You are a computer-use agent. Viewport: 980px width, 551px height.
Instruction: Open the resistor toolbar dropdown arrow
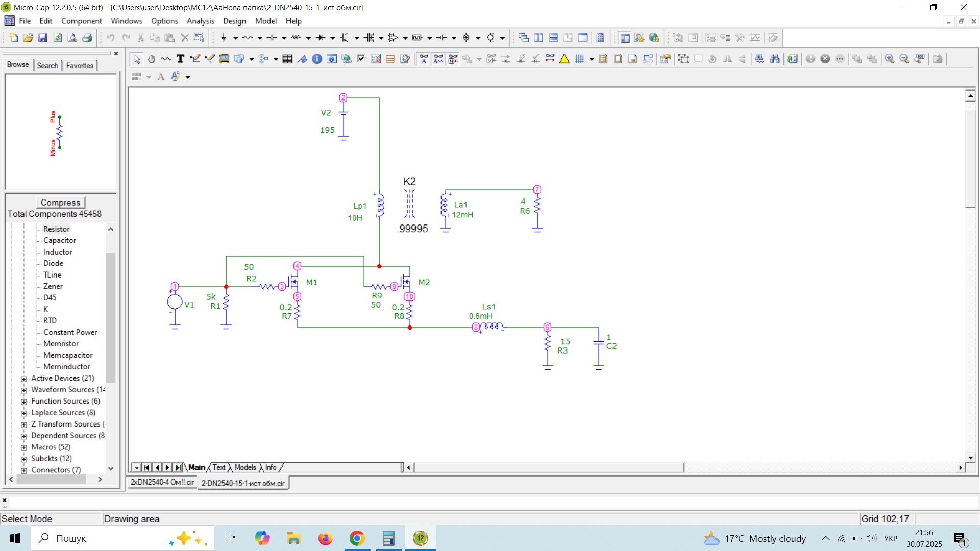point(260,38)
